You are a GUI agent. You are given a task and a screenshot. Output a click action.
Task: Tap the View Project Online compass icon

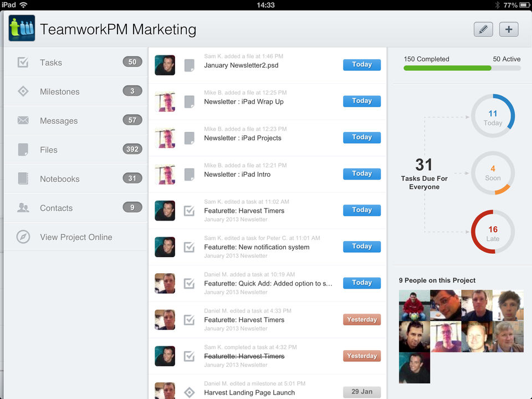pyautogui.click(x=23, y=237)
